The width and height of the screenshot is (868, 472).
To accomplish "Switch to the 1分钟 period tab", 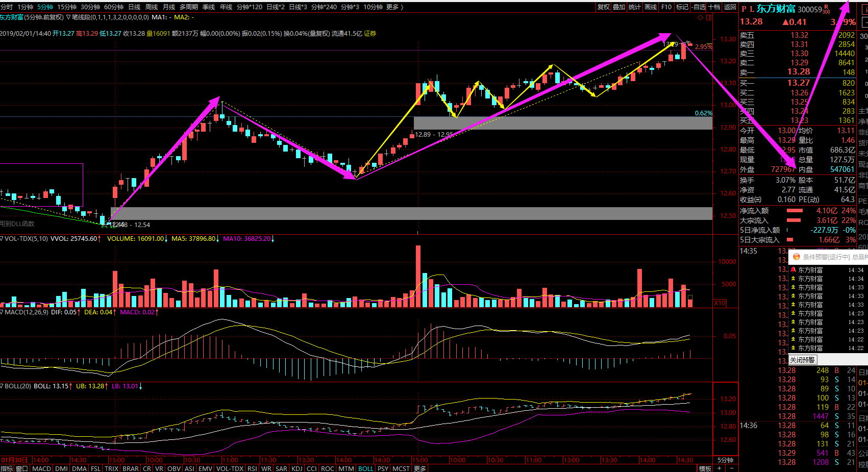I will (25, 7).
